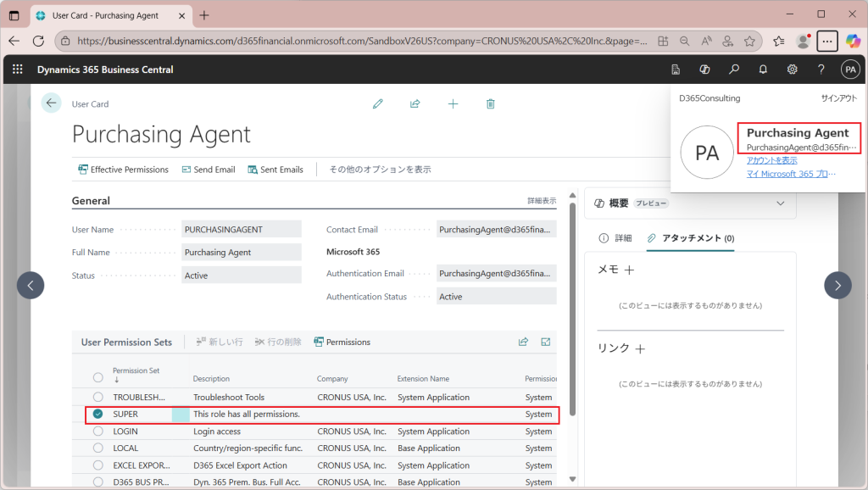Toggle the checked SUPER row selector
Screen dimensions: 868x490
click(98, 414)
